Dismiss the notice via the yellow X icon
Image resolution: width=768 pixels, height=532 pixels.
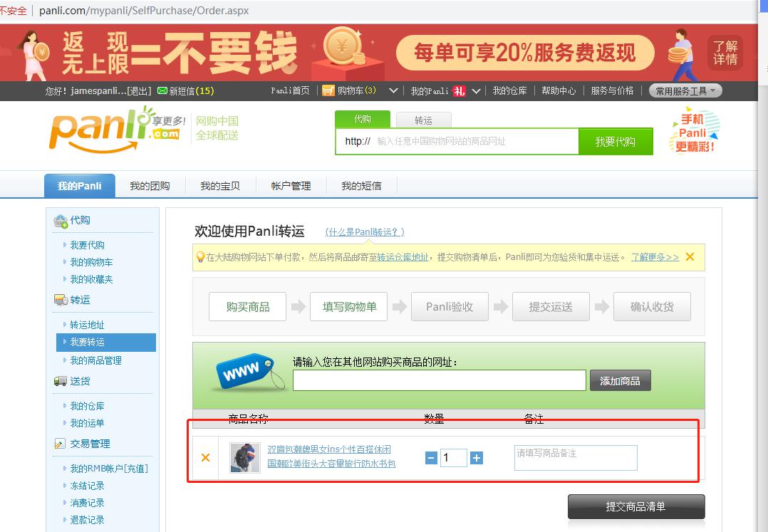(x=689, y=256)
